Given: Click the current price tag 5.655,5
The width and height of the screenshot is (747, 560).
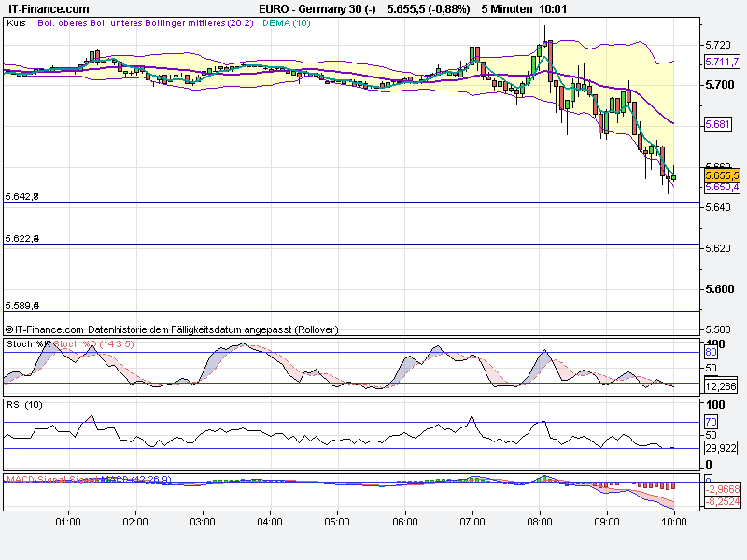Looking at the screenshot, I should (x=722, y=175).
